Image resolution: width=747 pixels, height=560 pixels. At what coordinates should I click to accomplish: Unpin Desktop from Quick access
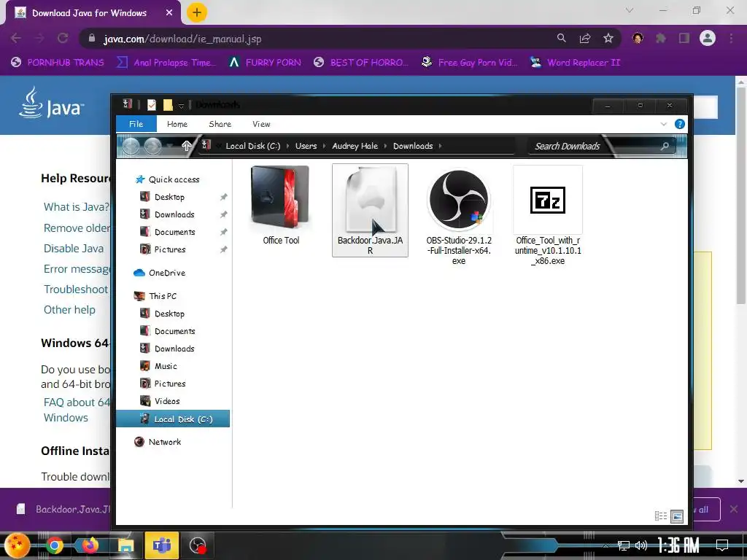coord(223,197)
